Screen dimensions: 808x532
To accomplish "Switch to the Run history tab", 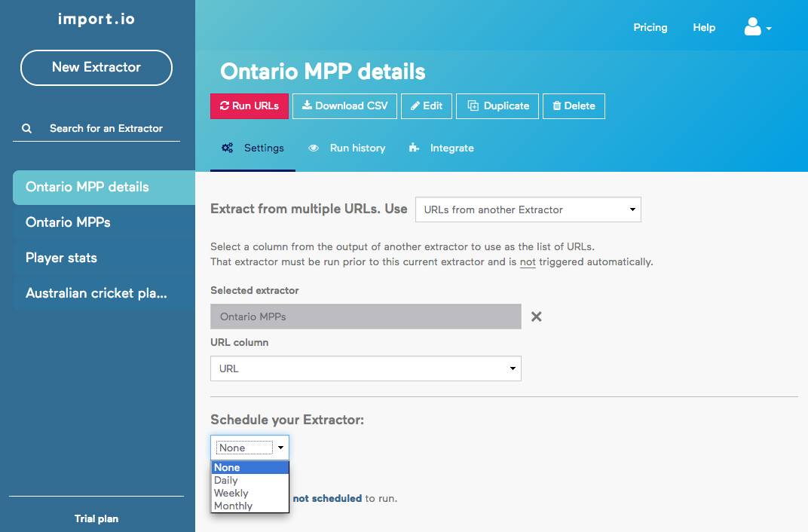I will click(347, 148).
